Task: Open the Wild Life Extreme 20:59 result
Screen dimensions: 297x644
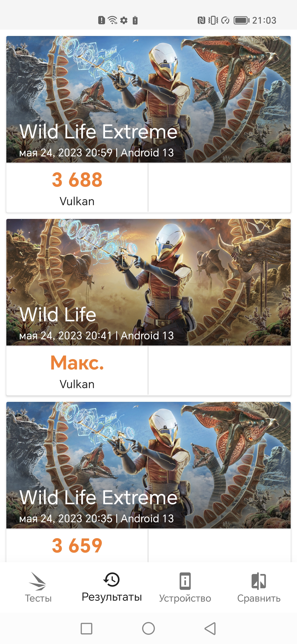Action: 148,99
